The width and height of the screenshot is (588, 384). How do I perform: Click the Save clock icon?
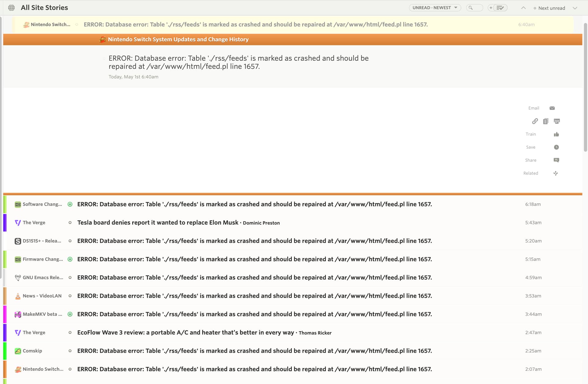pos(556,147)
